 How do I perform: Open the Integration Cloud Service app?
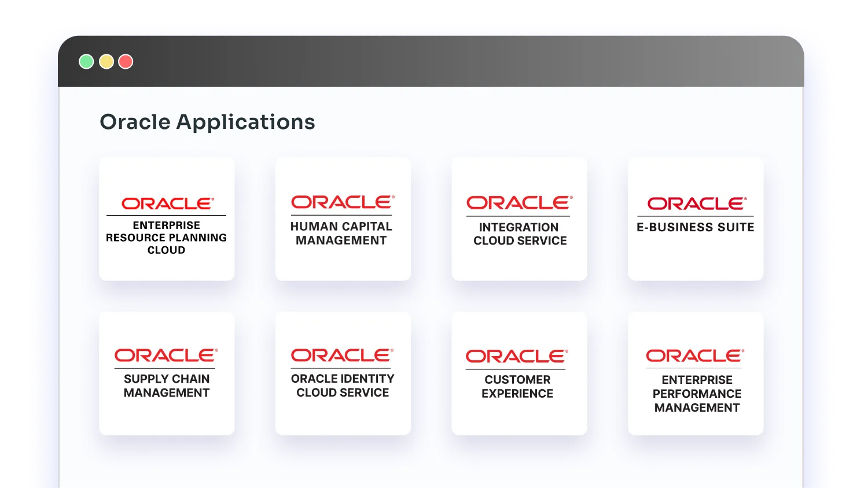519,219
